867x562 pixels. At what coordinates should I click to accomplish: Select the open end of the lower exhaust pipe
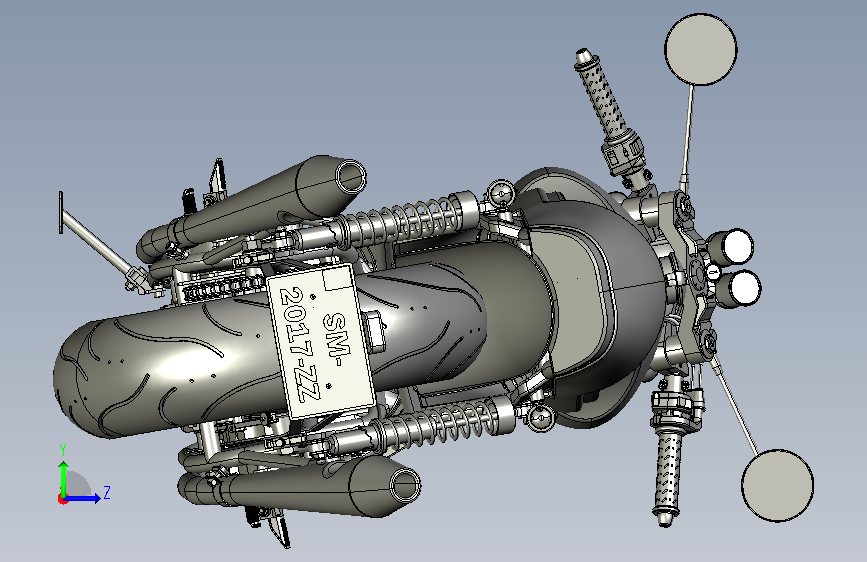point(405,485)
